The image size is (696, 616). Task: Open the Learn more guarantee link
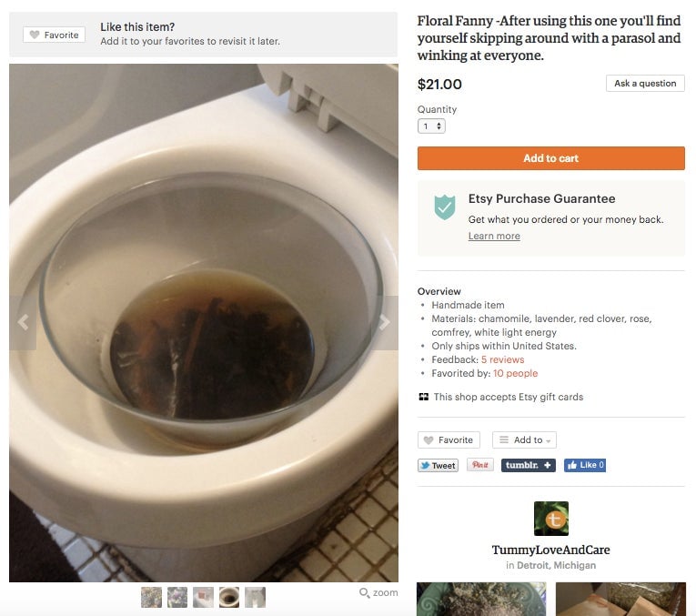point(494,236)
